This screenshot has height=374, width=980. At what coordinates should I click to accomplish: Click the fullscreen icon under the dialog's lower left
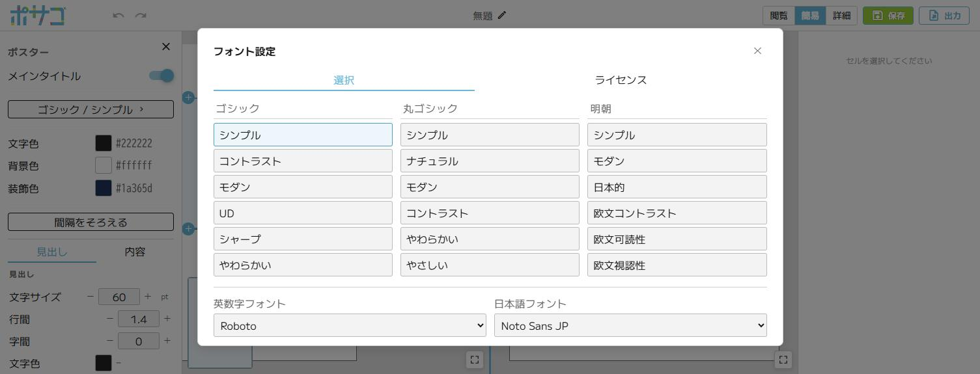pos(475,359)
